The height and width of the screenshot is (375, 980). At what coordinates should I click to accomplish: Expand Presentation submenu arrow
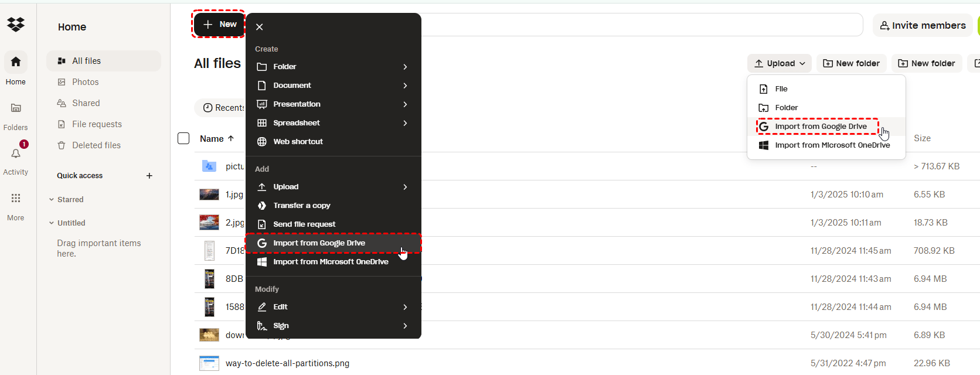(405, 104)
